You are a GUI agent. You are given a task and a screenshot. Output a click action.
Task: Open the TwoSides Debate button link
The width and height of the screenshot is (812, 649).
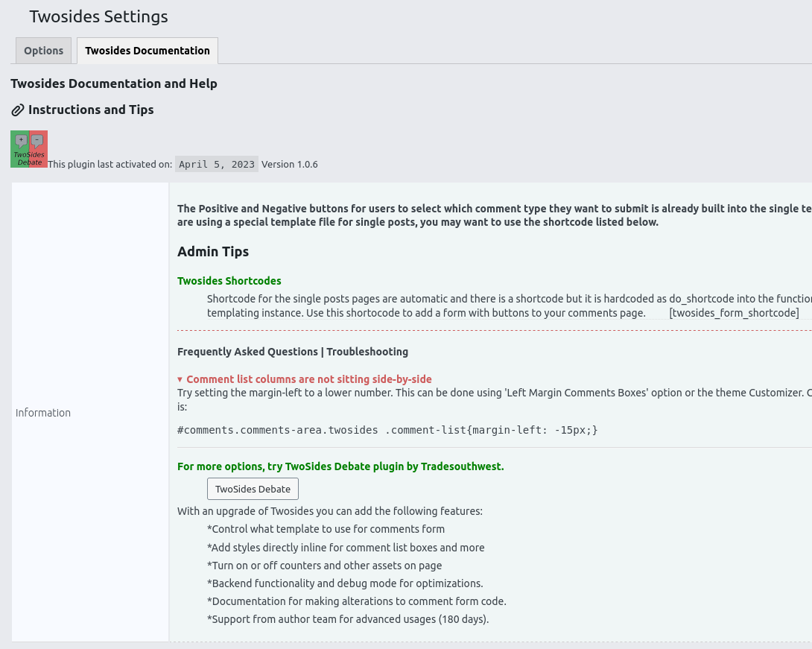[x=253, y=489]
